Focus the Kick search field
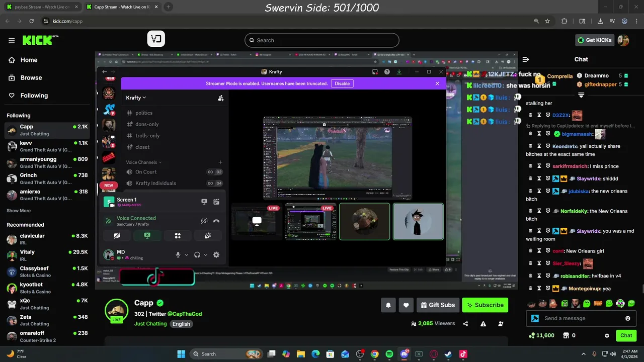The image size is (644, 362). (x=322, y=40)
